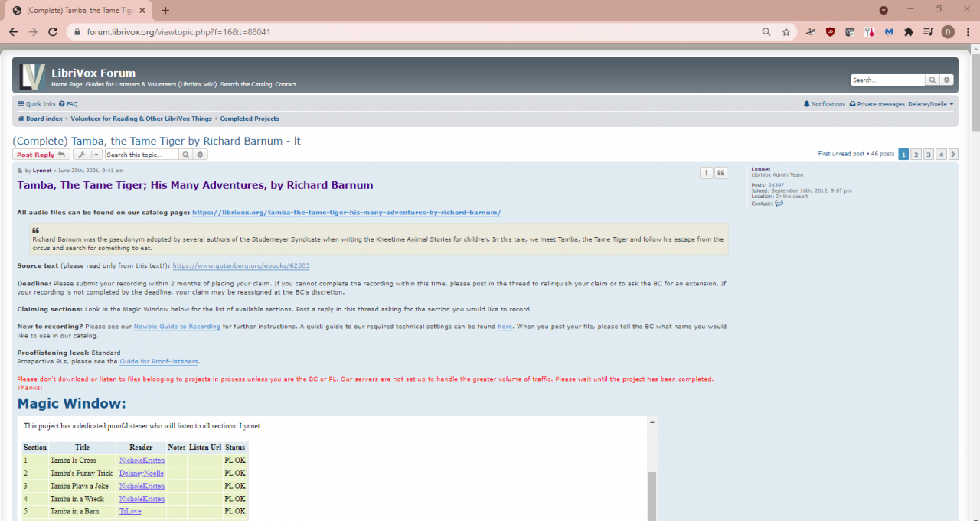The width and height of the screenshot is (980, 521).
Task: Go to Board index
Action: tap(41, 119)
